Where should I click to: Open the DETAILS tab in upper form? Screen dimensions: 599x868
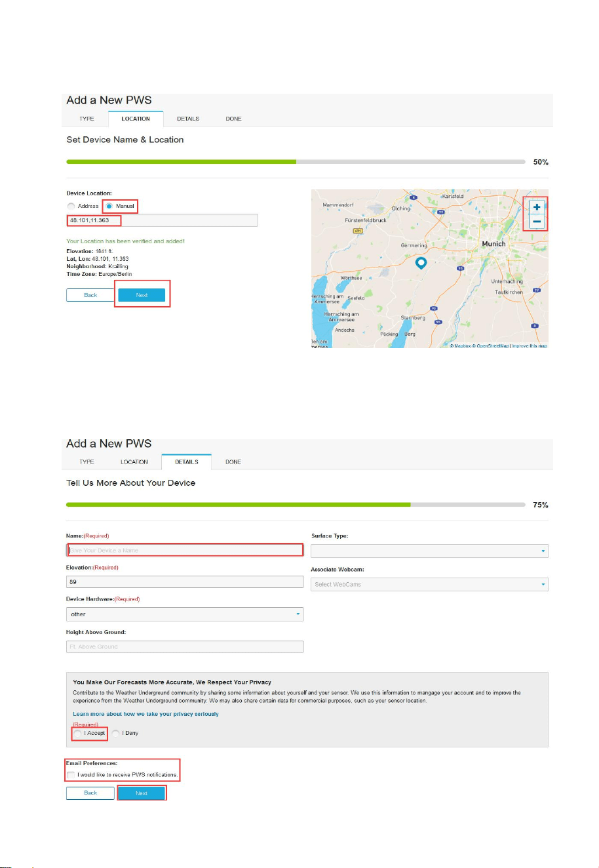(x=188, y=119)
